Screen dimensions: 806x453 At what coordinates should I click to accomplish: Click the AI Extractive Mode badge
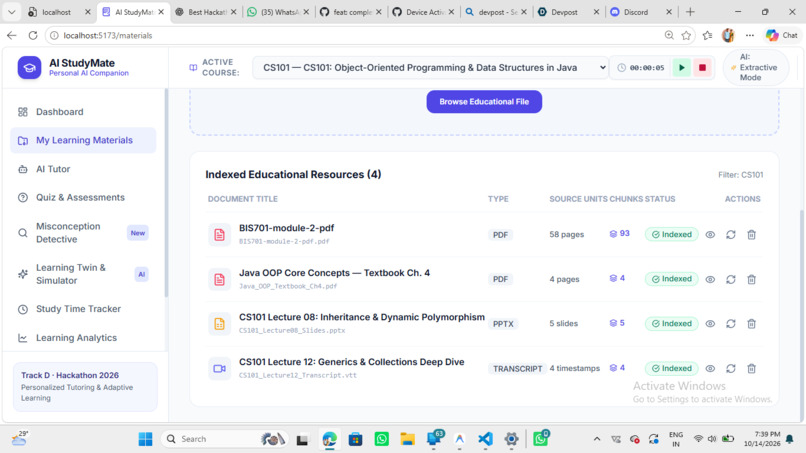[755, 67]
